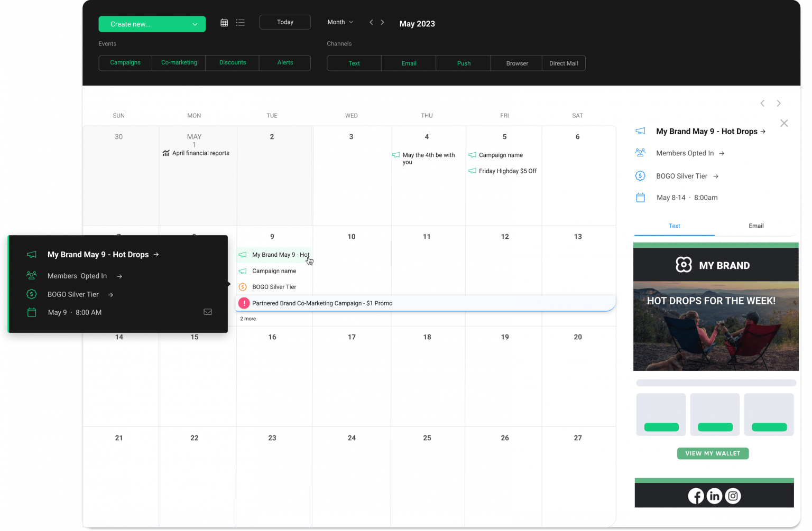Click members icon in dark popup card

click(x=32, y=275)
